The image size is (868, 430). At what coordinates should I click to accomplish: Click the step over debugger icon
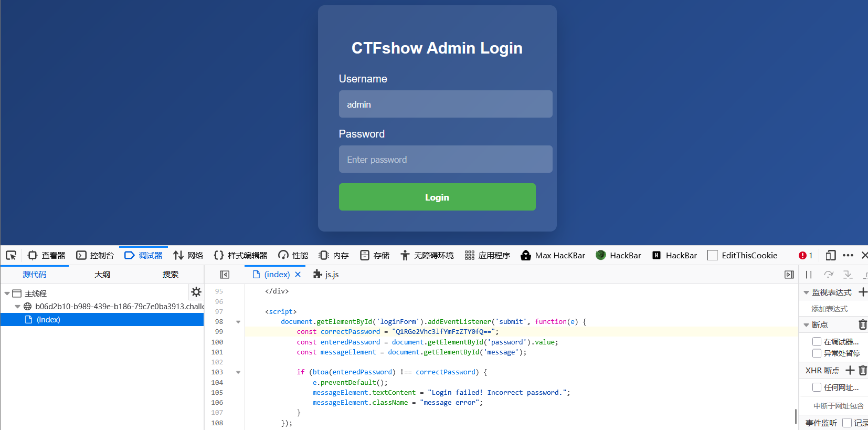[829, 275]
